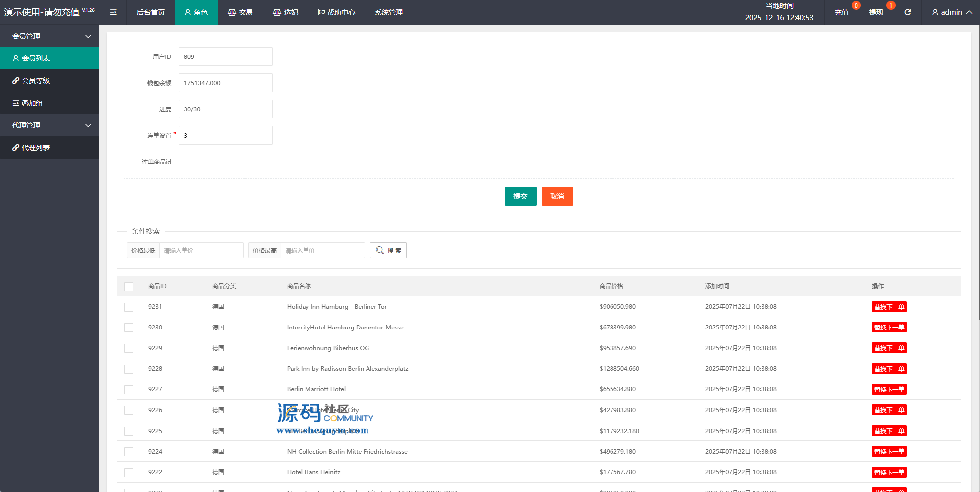The height and width of the screenshot is (492, 980).
Task: Click the 价格最低 minimum price input
Action: tap(201, 250)
